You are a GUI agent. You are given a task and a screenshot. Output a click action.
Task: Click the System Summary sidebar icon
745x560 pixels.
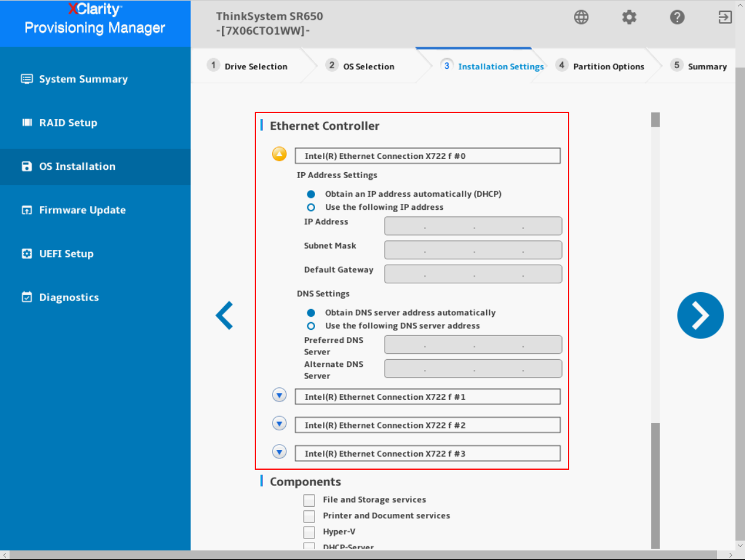point(26,79)
